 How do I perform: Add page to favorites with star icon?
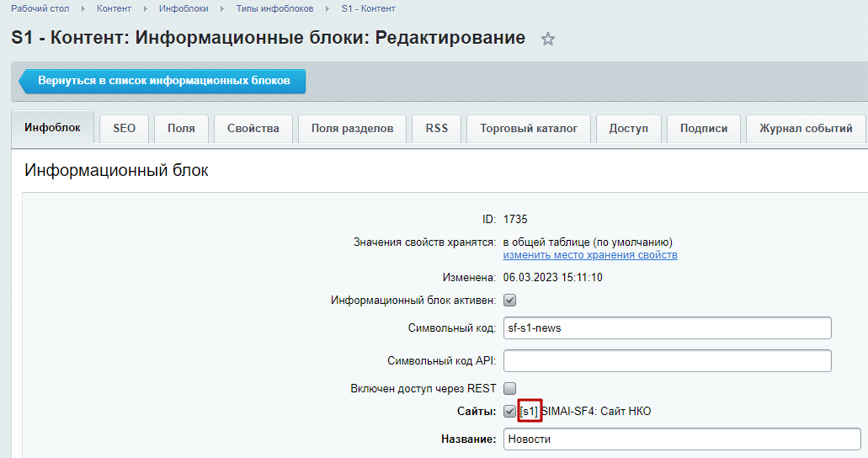pos(548,39)
